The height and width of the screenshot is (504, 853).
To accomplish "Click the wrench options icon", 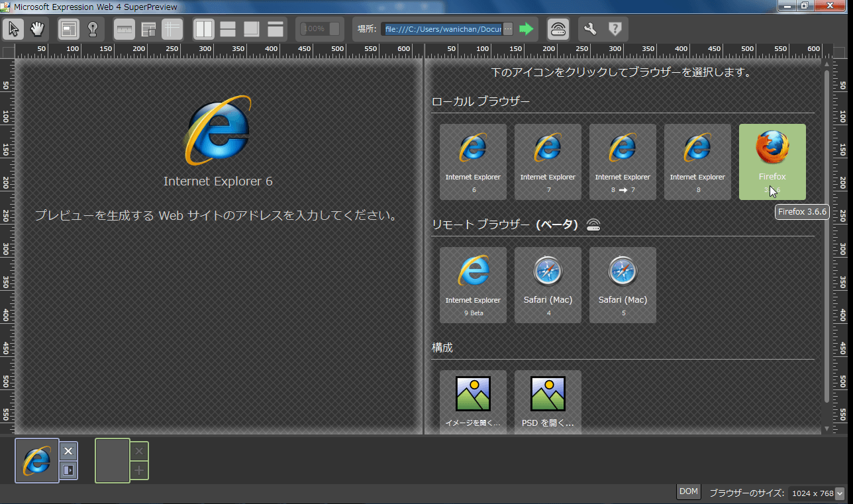I will pos(590,29).
